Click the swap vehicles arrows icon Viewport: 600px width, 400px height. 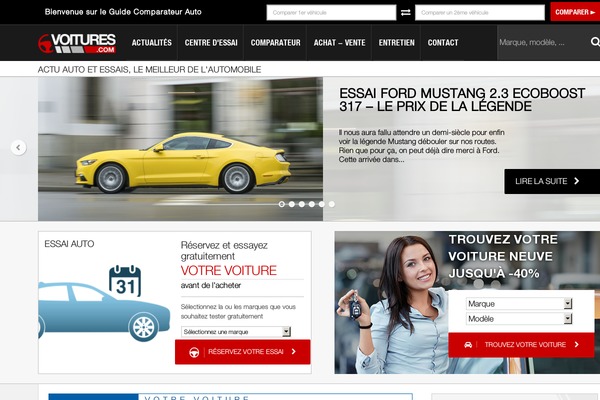406,13
